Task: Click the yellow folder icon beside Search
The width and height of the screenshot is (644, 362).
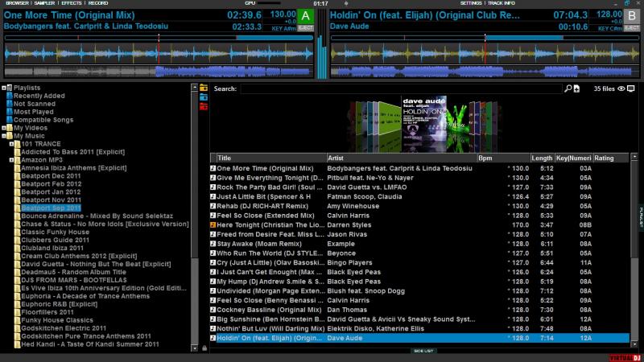Action: 204,88
